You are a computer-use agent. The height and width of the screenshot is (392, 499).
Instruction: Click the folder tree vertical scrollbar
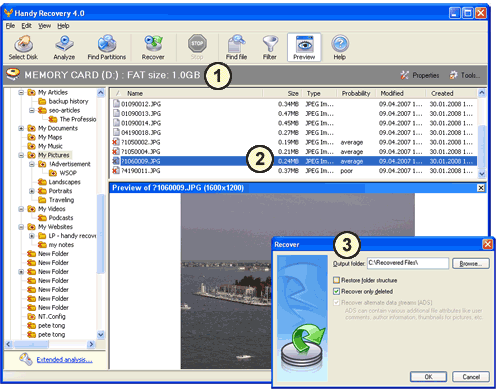101,213
